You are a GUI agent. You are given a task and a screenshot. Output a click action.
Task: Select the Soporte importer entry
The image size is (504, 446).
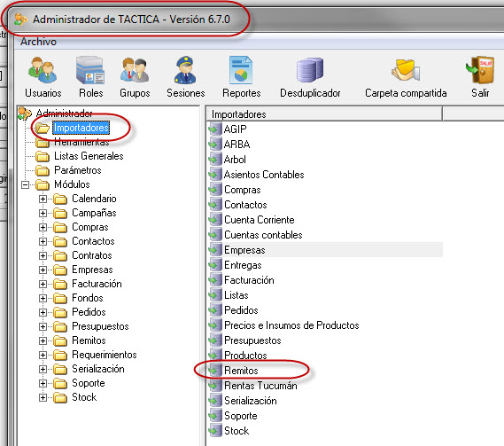[x=241, y=416]
